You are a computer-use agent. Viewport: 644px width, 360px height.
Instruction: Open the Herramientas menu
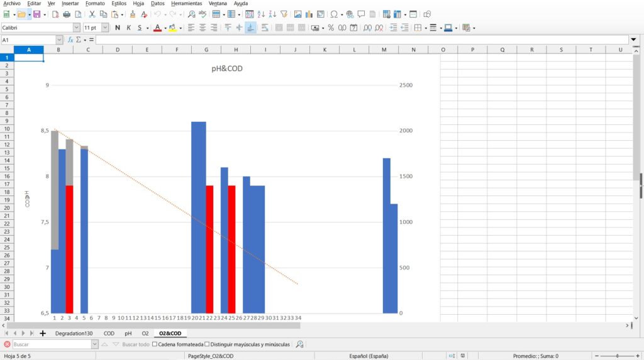187,4
